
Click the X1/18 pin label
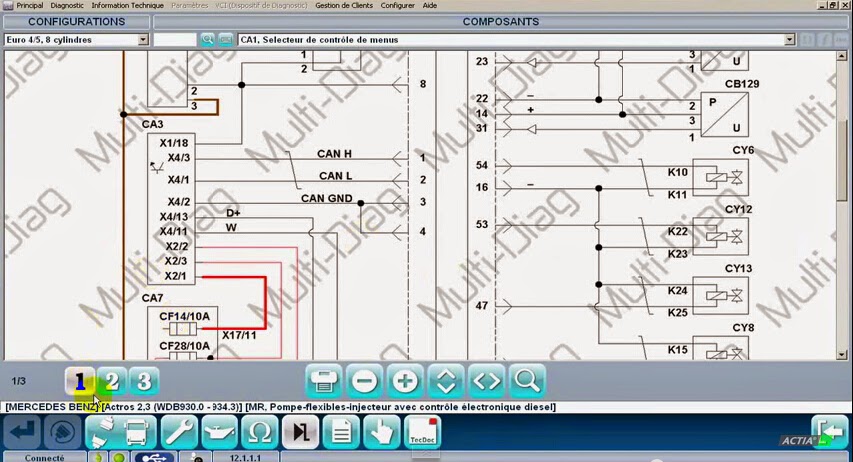coord(174,143)
